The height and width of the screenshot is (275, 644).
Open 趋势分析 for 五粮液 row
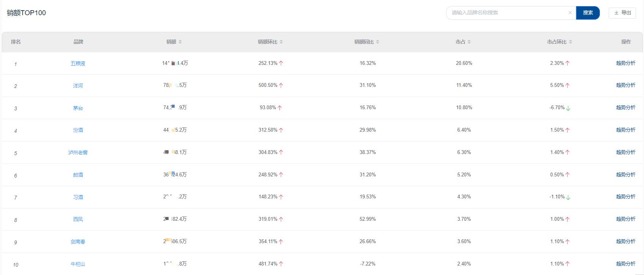tap(625, 63)
